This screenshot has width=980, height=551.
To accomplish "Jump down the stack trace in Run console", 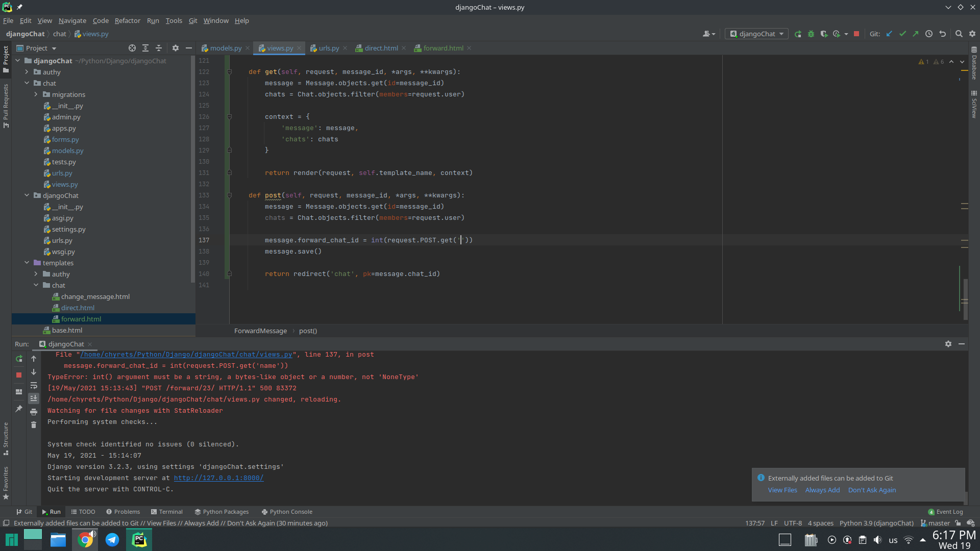I will tap(34, 372).
